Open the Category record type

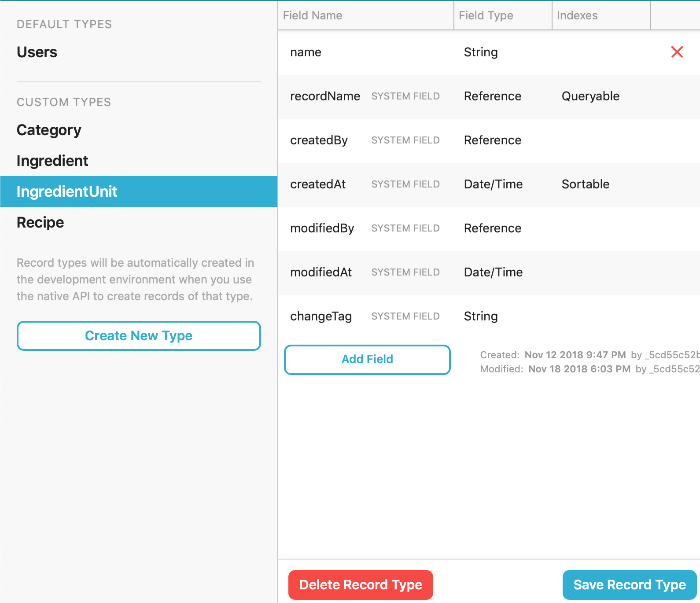click(x=49, y=130)
